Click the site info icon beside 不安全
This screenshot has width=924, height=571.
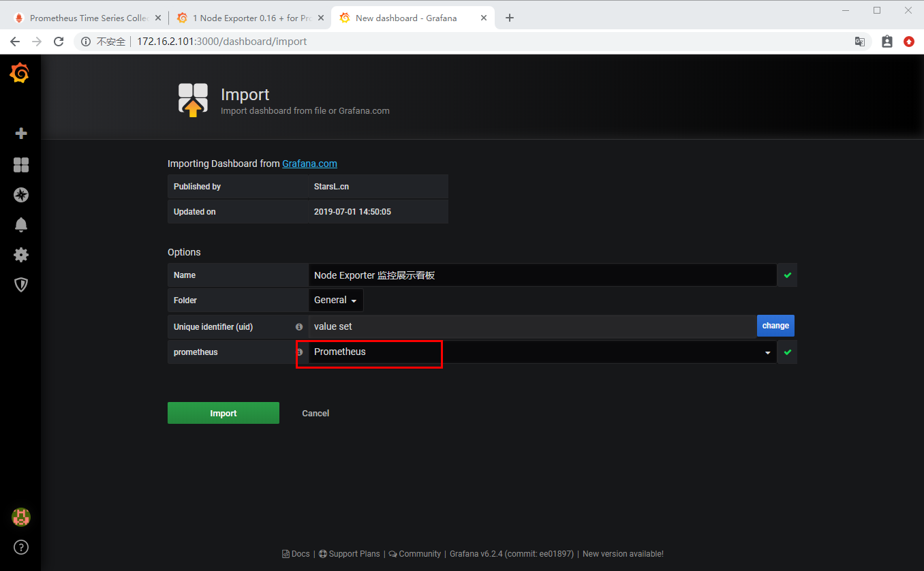click(86, 42)
